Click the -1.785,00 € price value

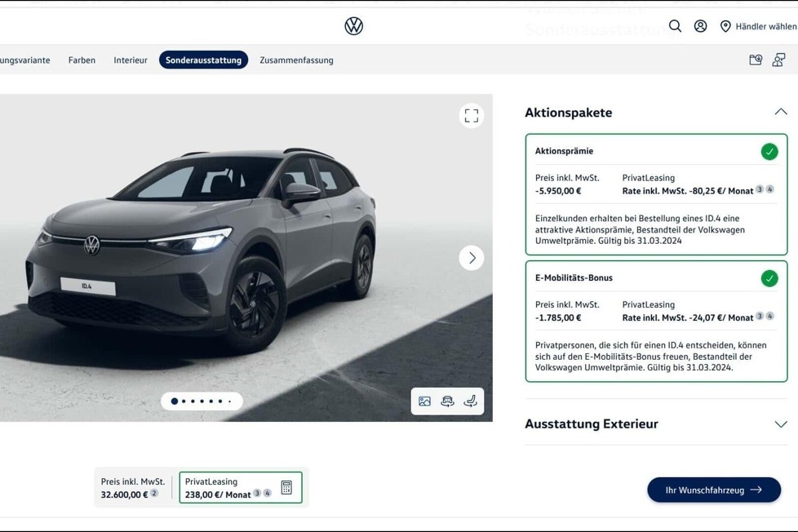[558, 317]
